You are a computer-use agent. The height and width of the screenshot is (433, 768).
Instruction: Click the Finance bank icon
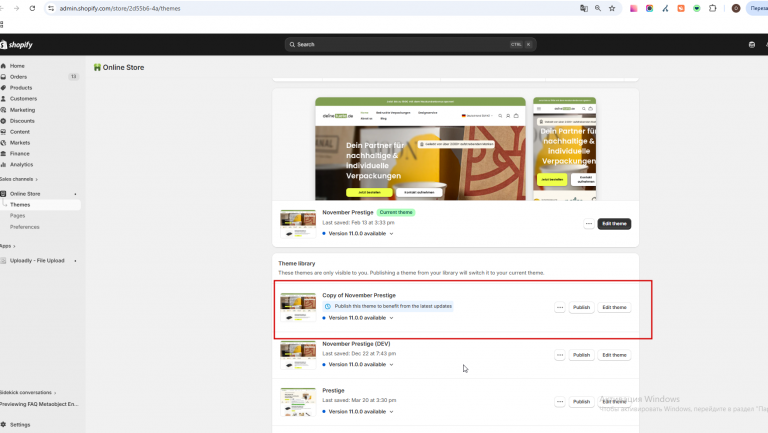pos(3,153)
